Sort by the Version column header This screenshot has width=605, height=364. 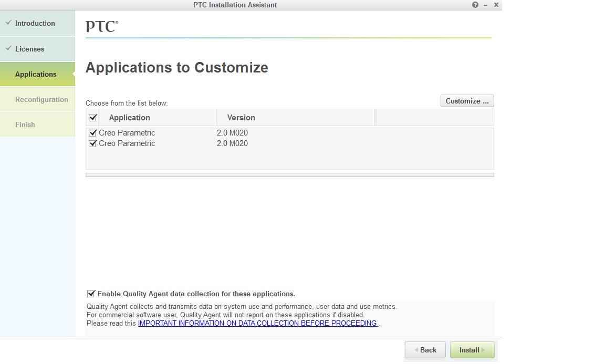click(296, 118)
